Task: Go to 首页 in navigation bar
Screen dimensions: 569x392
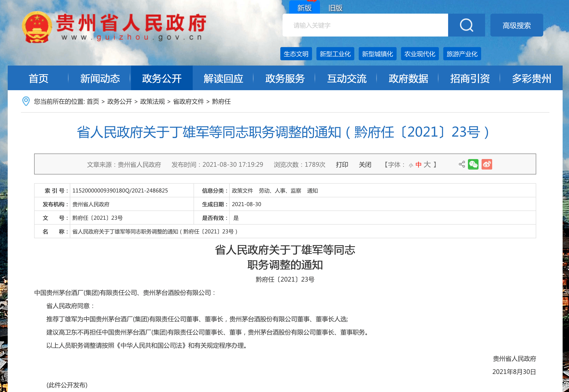Action: [38, 78]
